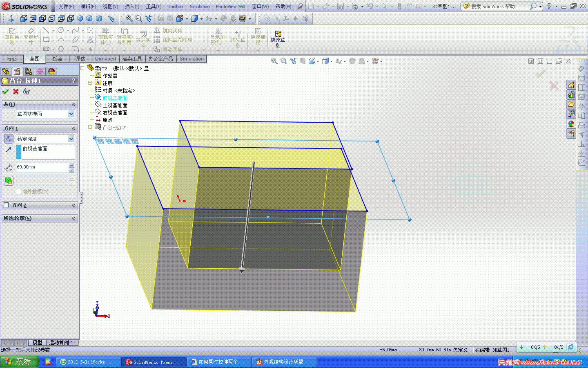Switch to 外观结构设计联盟 taskbar window
This screenshot has width=588, height=368.
click(284, 362)
